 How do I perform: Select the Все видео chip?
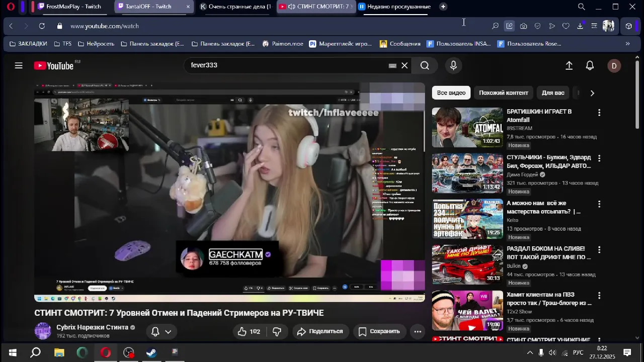[x=451, y=93]
